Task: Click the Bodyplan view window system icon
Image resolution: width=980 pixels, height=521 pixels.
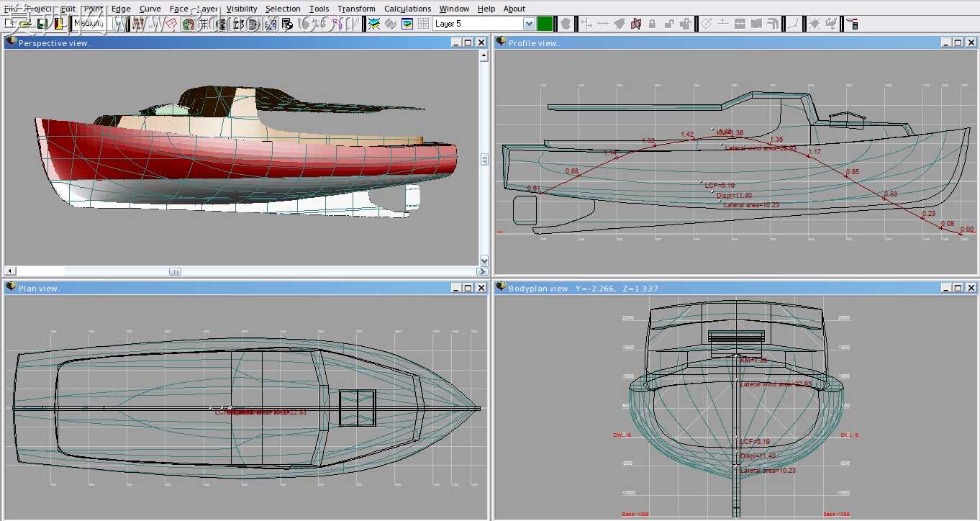Action: [x=501, y=288]
